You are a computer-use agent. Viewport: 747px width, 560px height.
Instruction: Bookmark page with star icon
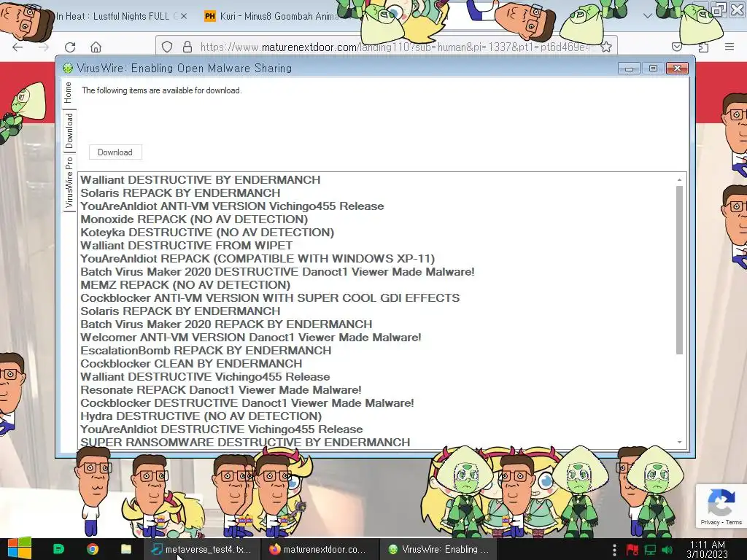point(606,47)
